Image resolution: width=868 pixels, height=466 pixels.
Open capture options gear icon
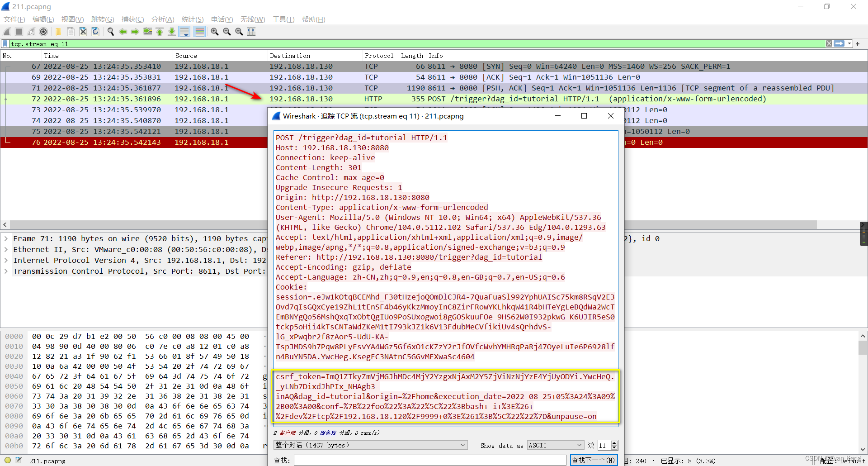(43, 32)
